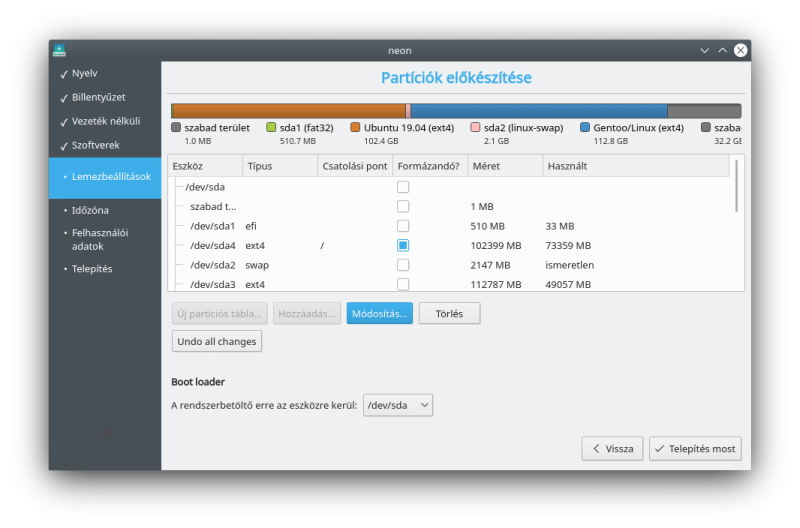
Task: Select the Szoftverek step in sidebar
Action: click(95, 145)
